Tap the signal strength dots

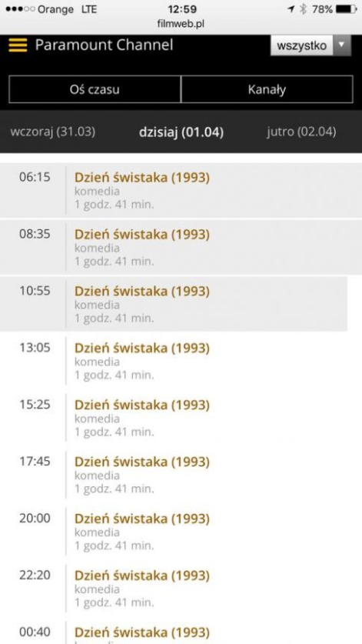pyautogui.click(x=20, y=9)
